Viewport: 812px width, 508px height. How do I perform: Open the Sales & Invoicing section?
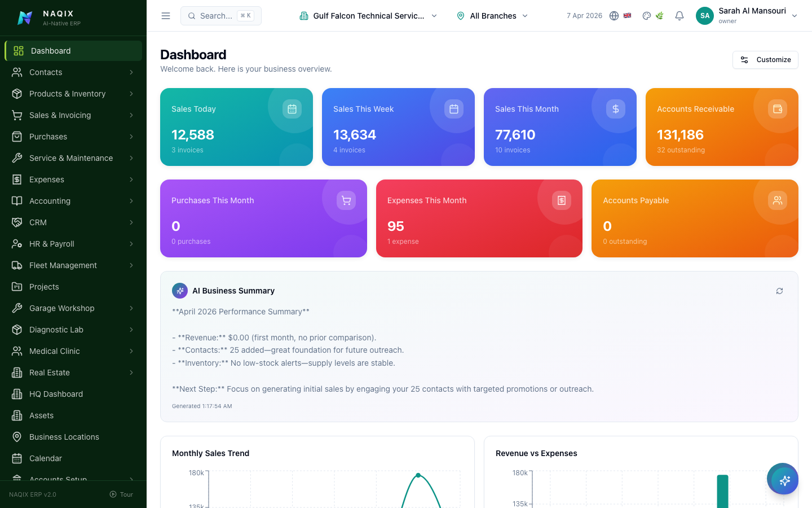coord(60,115)
